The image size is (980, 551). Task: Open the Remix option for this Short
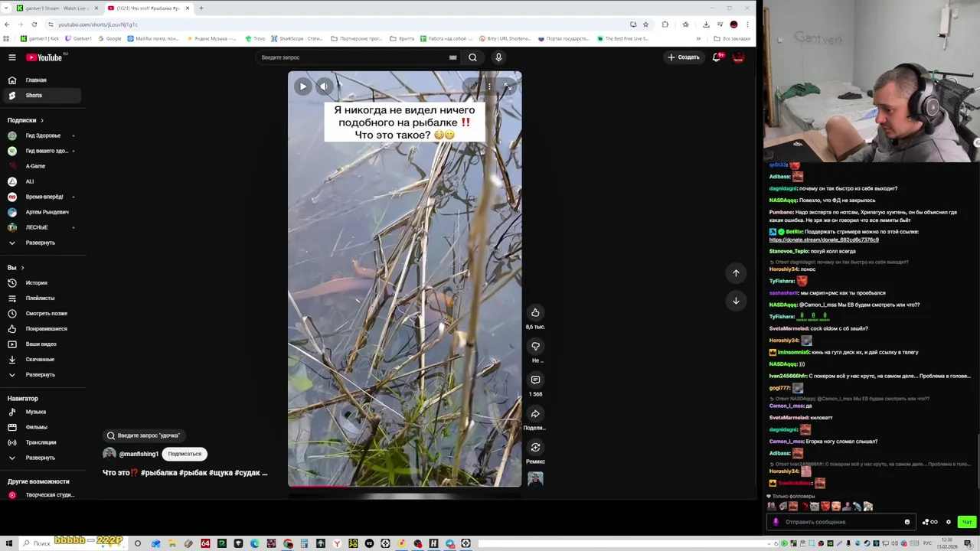tap(535, 447)
